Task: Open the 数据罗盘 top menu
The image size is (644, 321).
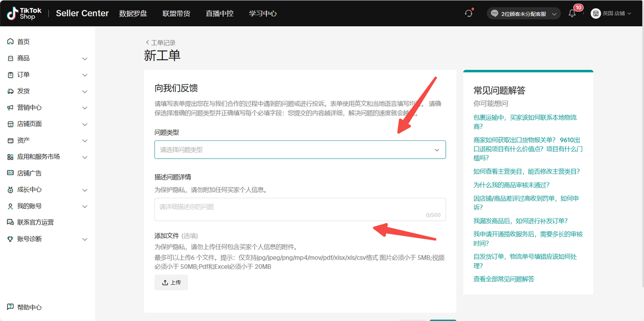Action: (x=133, y=14)
